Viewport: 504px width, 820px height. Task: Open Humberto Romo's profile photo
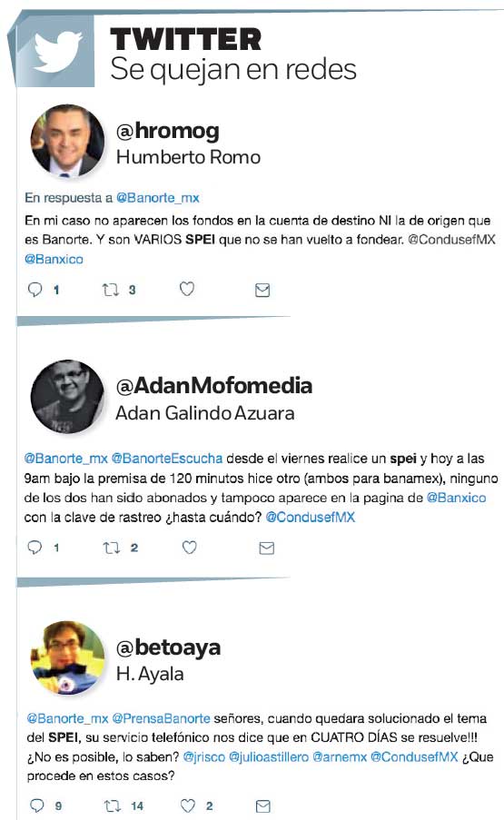67,141
